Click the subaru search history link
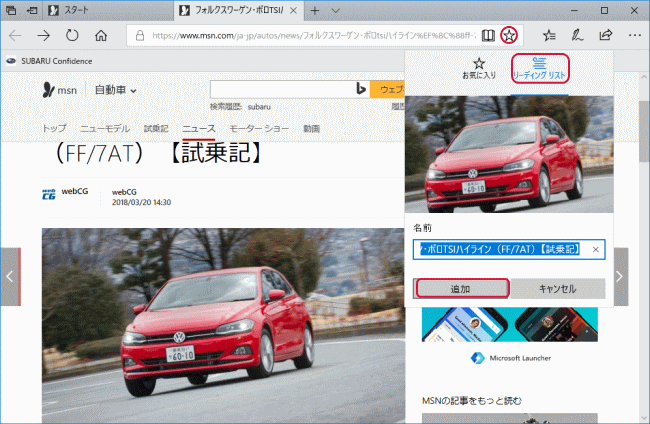The width and height of the screenshot is (650, 424). coord(259,107)
